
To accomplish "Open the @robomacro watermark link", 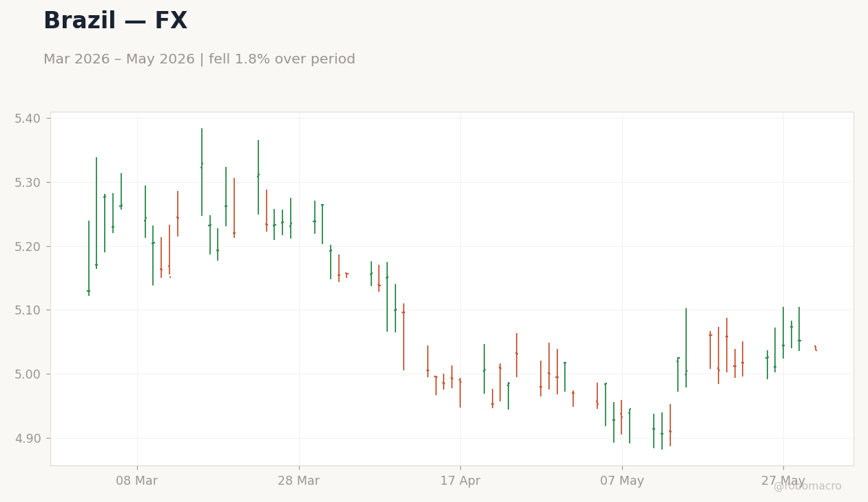I will coord(807,487).
